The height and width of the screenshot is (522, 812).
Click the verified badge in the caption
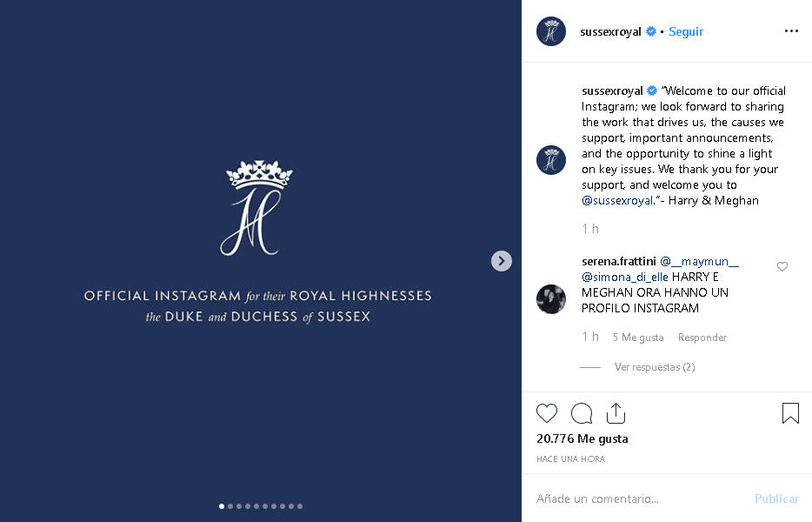(650, 90)
